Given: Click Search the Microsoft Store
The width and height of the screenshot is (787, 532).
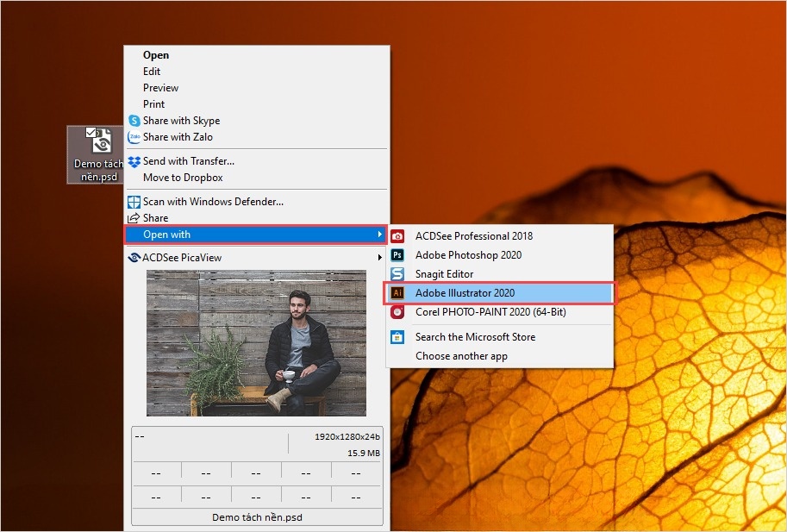Looking at the screenshot, I should 475,337.
